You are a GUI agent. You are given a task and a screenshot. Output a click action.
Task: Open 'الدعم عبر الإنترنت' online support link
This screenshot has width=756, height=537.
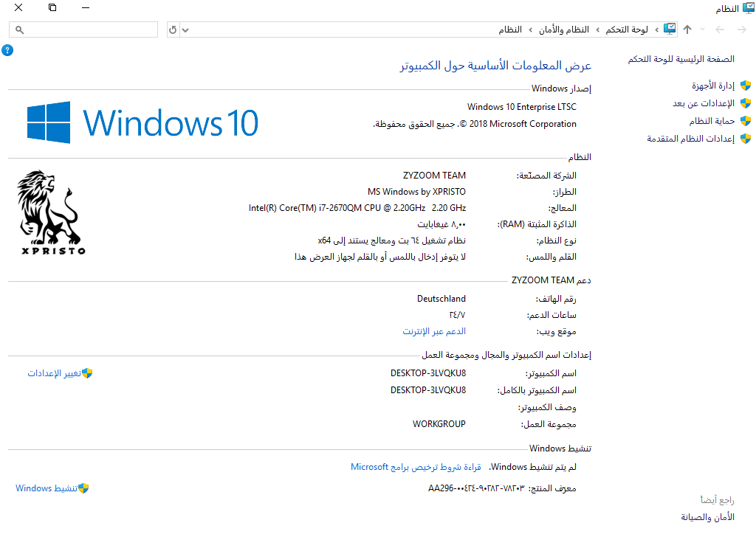point(434,331)
